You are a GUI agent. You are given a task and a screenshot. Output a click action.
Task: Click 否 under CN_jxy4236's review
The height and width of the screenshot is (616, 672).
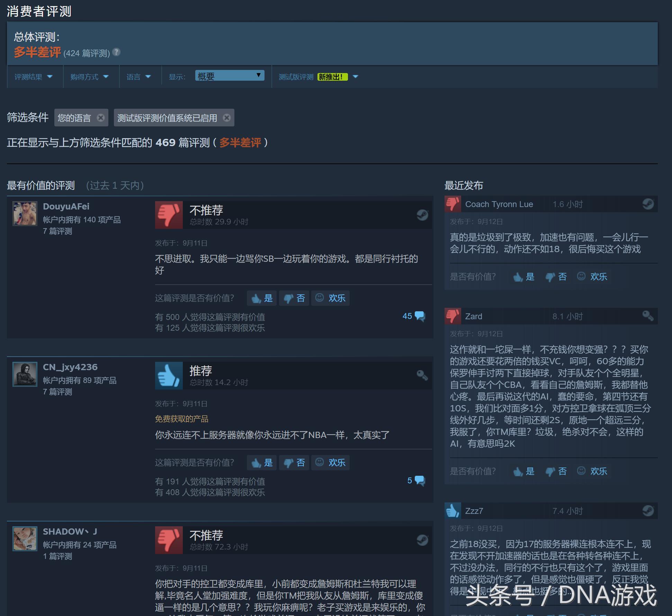tap(294, 462)
